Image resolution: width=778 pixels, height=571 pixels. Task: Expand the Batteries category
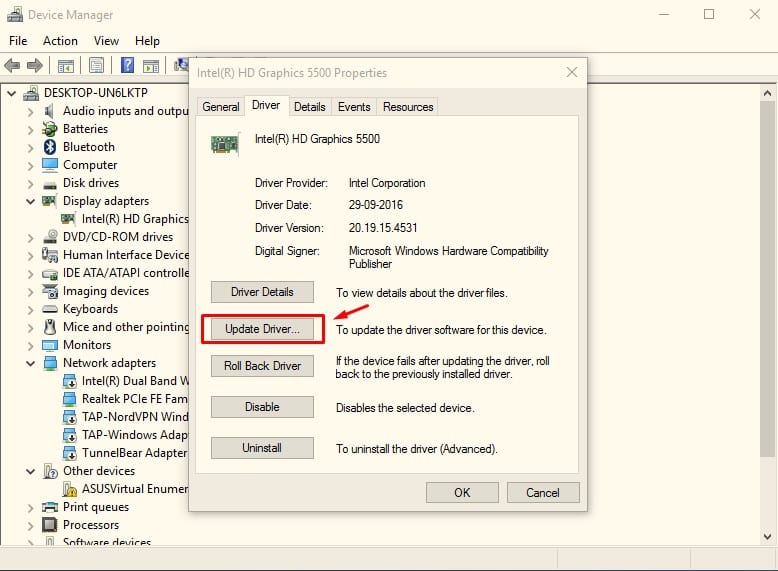[30, 129]
